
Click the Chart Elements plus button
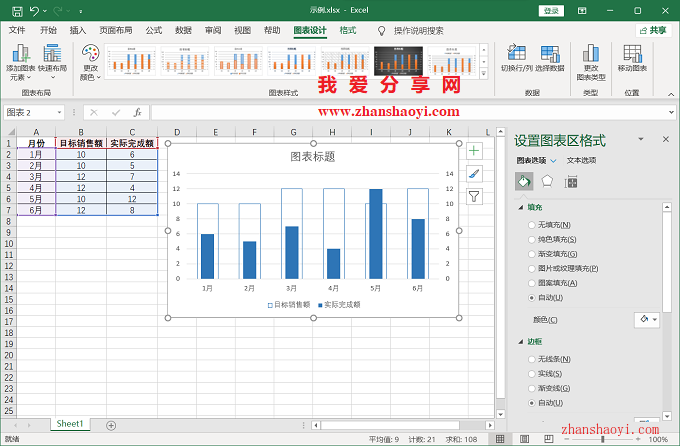tap(474, 151)
